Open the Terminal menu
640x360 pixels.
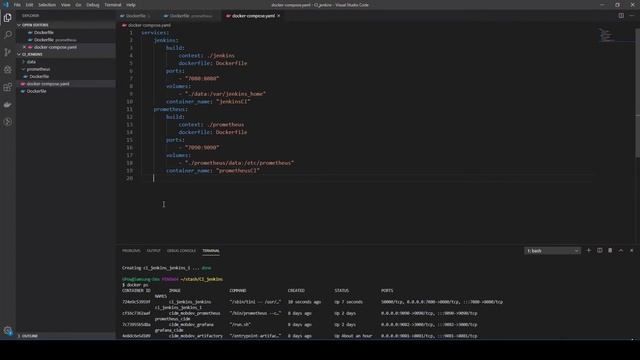coord(113,5)
